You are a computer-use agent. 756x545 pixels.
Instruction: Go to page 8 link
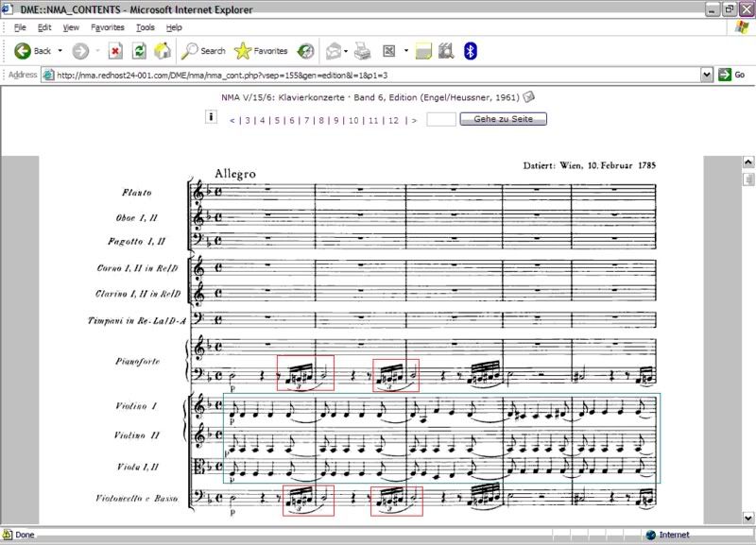coord(321,121)
